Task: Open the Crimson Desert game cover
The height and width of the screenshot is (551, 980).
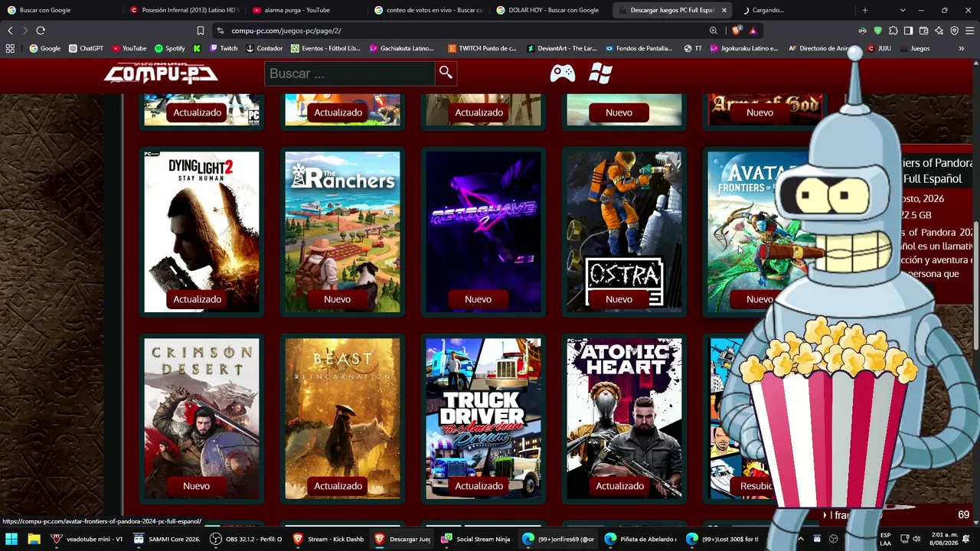Action: click(202, 419)
